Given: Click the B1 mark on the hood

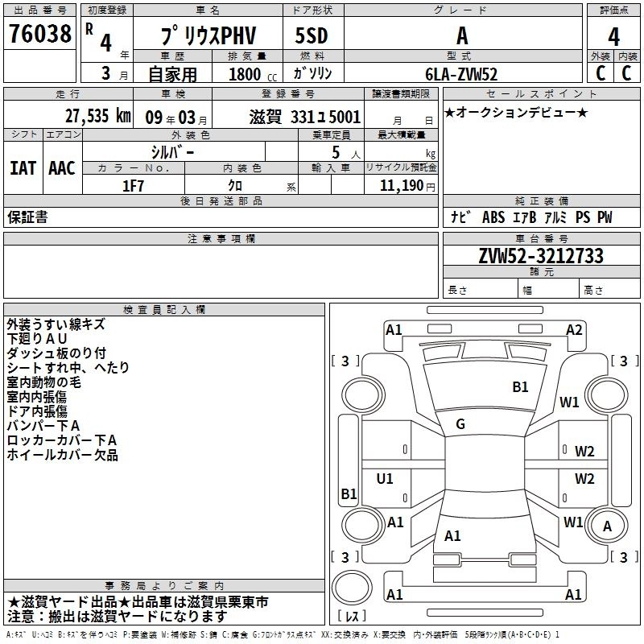Looking at the screenshot, I should tap(520, 387).
